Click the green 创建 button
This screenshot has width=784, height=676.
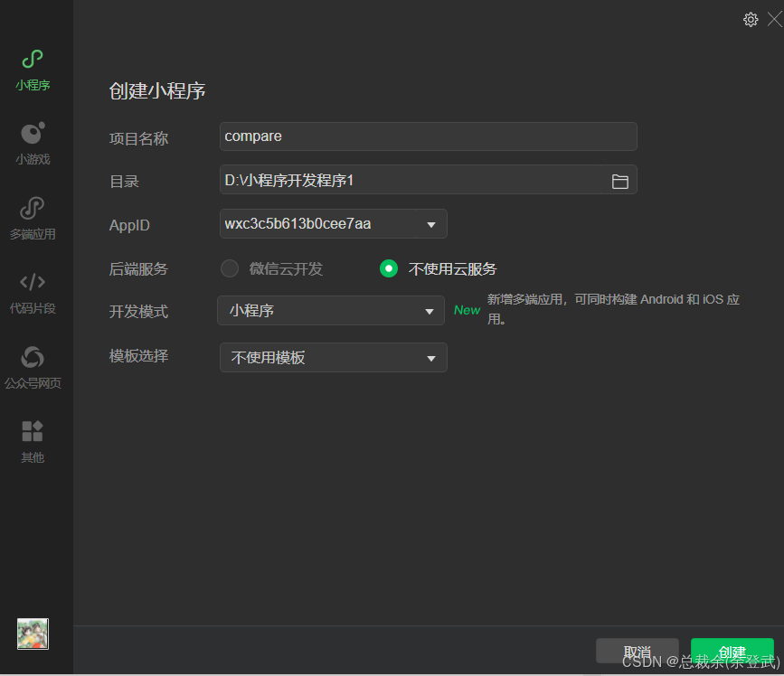point(732,651)
